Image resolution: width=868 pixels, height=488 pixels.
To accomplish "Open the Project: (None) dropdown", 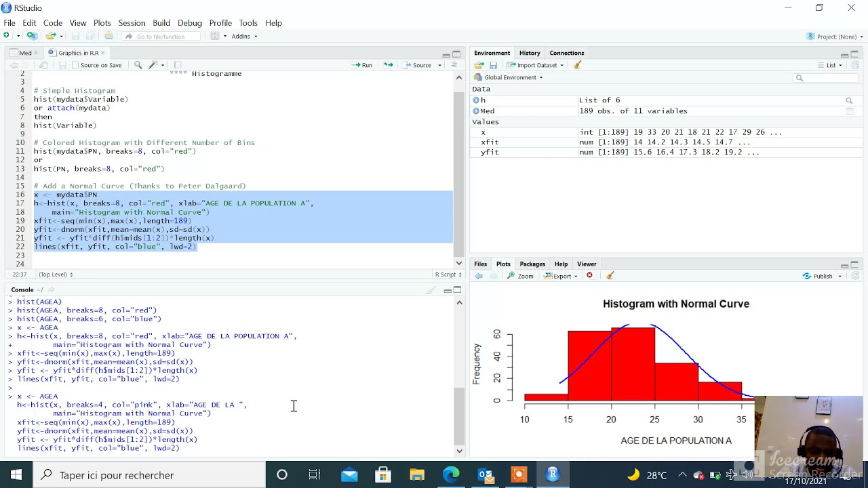I will tap(835, 36).
